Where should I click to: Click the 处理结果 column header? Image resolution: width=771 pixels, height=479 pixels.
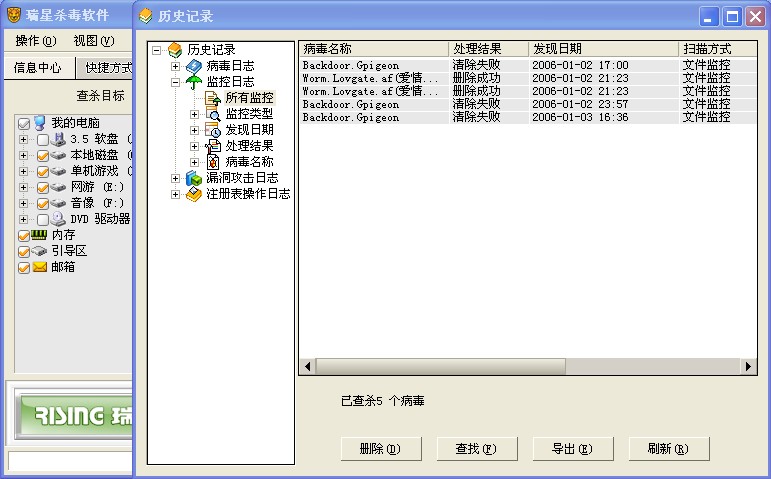(489, 49)
